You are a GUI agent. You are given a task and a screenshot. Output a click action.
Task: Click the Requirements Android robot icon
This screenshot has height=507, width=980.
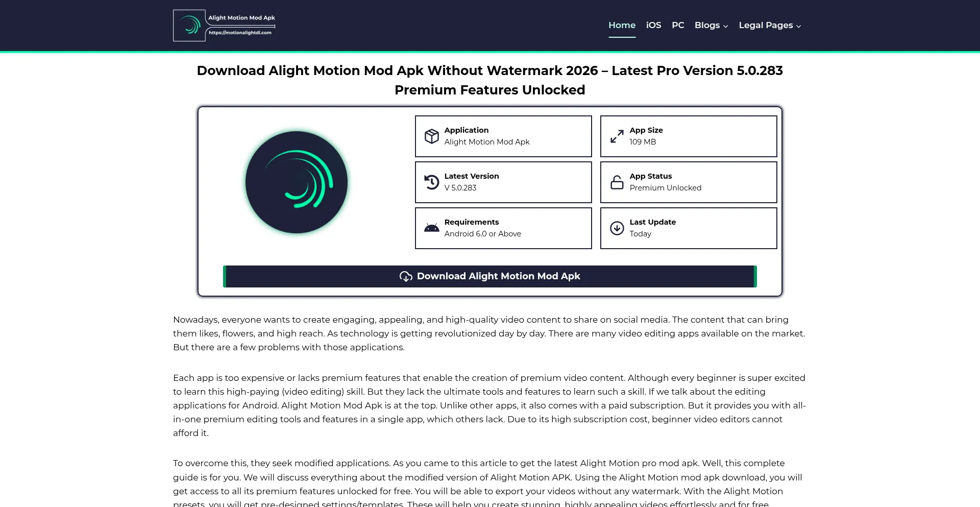432,228
